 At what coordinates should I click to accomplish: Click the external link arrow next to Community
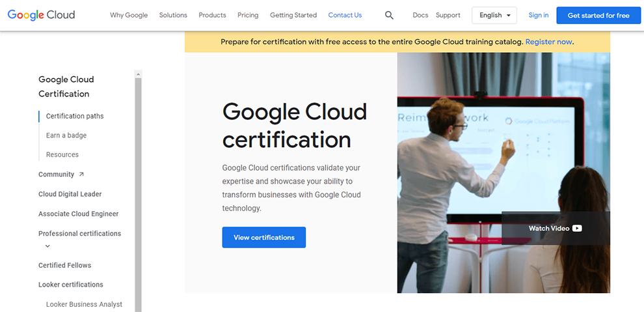pos(81,175)
